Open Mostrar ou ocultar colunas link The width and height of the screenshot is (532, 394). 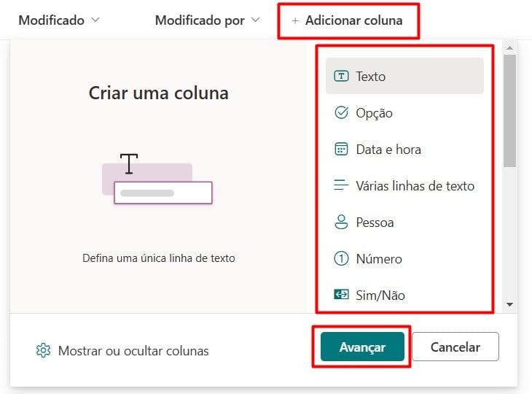pyautogui.click(x=133, y=350)
